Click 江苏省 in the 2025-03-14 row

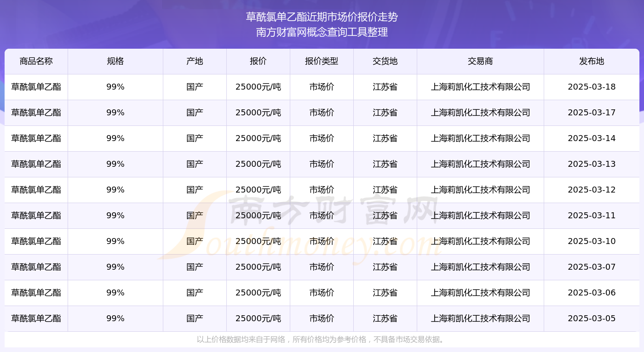point(385,138)
